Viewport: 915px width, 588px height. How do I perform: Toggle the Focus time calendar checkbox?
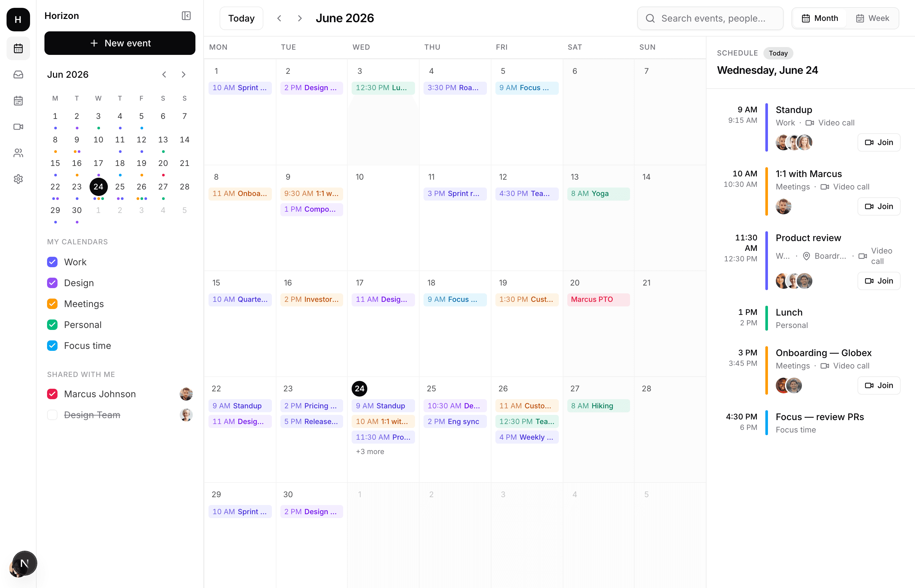click(52, 346)
